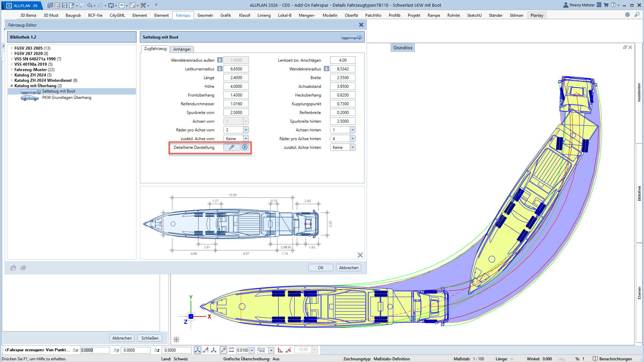
Task: Toggle the display mode button beside the eyedropper
Action: [245, 147]
